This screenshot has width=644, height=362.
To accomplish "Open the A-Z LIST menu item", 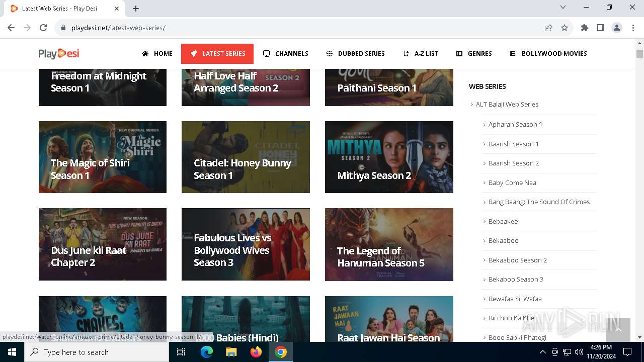I will pyautogui.click(x=421, y=53).
